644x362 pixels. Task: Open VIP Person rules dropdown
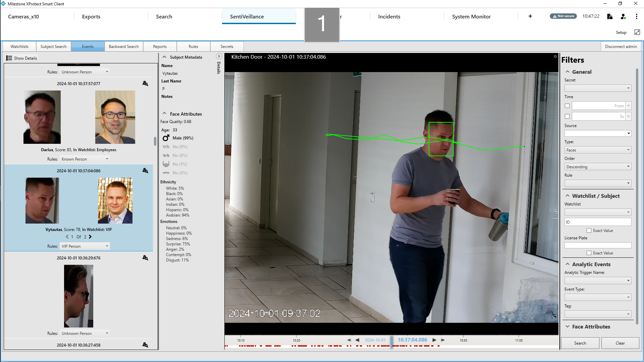[85, 246]
